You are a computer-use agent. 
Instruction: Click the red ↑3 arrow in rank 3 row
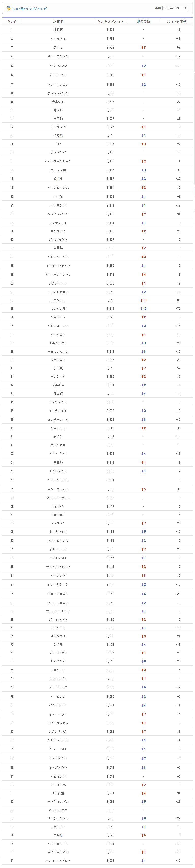(x=143, y=48)
